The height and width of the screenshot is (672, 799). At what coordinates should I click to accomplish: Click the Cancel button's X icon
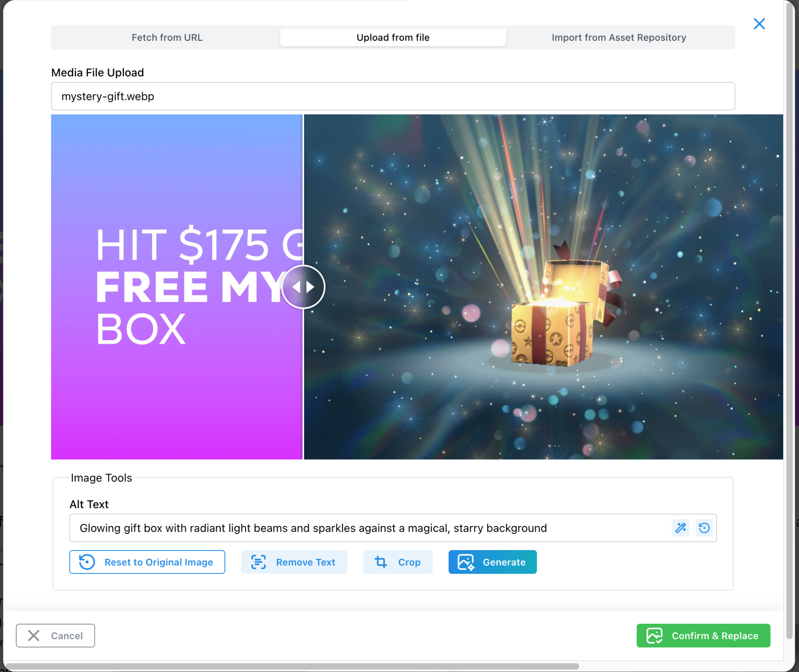coord(34,635)
